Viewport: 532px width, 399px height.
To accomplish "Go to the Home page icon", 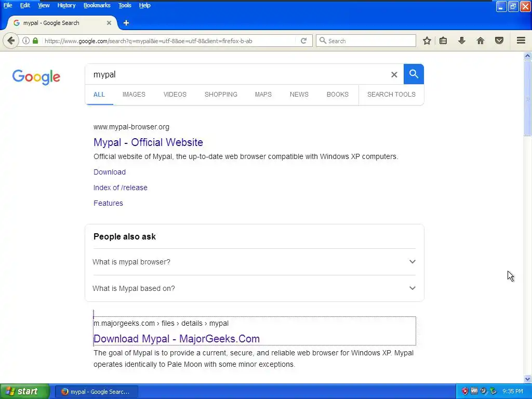I will (x=481, y=41).
